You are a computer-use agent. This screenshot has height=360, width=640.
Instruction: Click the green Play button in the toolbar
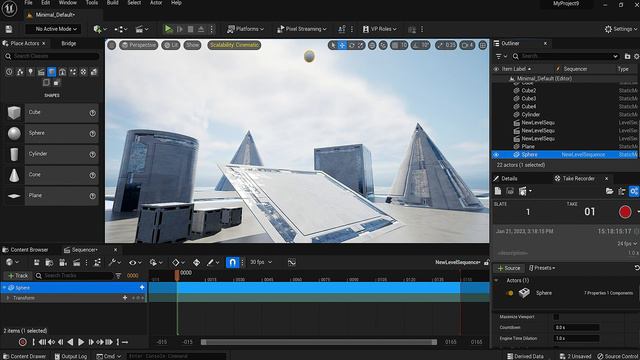pos(168,29)
